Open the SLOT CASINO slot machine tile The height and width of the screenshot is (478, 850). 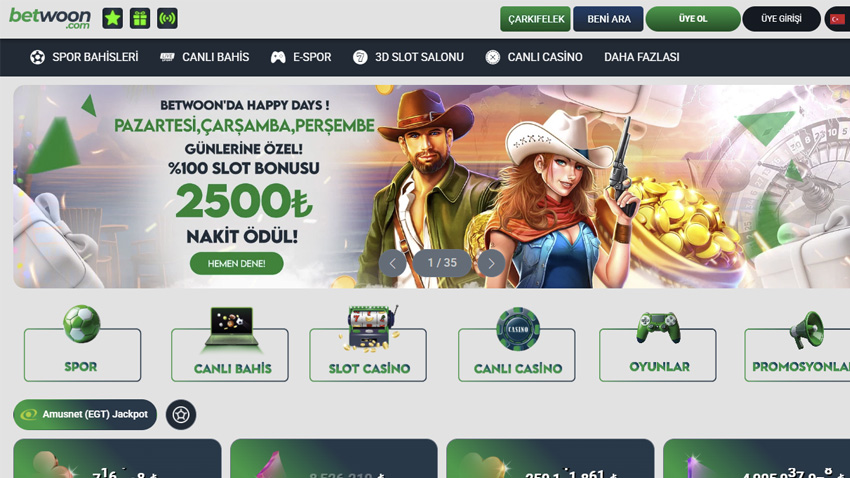[368, 344]
